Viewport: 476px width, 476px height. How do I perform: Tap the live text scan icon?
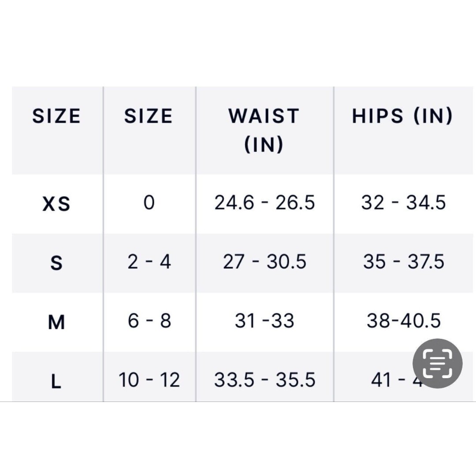click(x=437, y=363)
